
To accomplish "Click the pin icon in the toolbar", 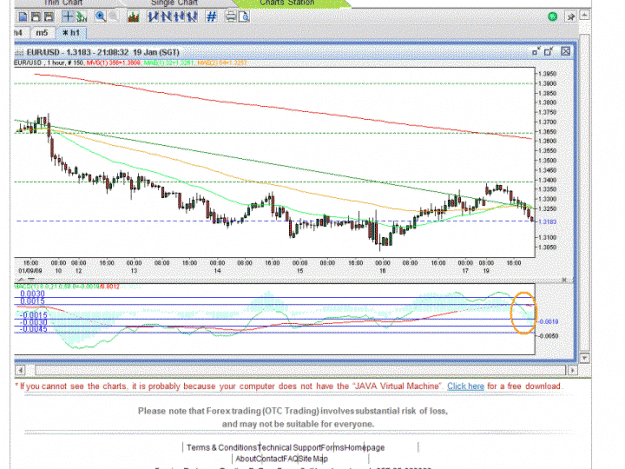I will pyautogui.click(x=571, y=17).
